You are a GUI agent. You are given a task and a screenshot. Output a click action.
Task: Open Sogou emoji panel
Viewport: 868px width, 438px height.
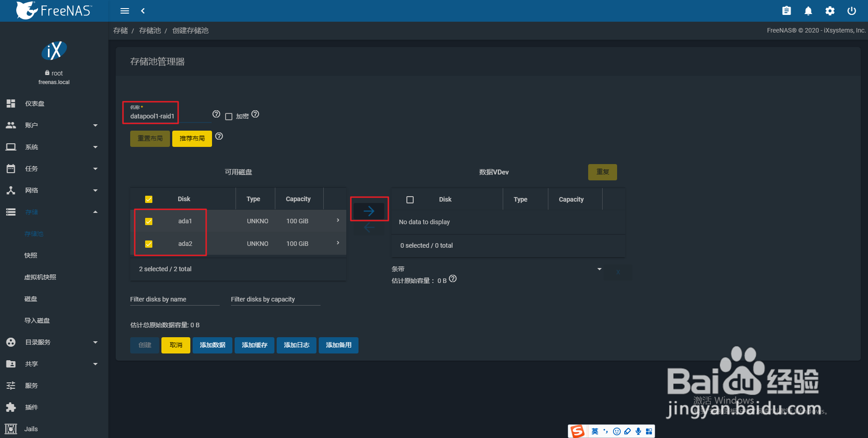tap(617, 431)
